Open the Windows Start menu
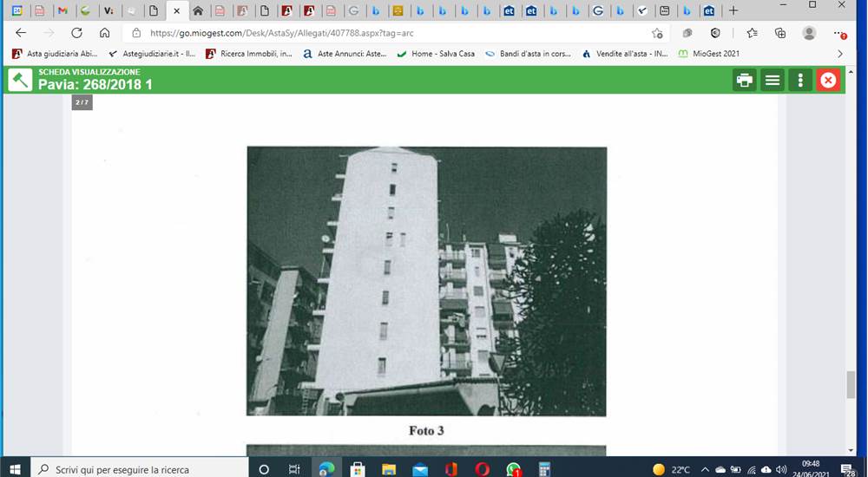Image resolution: width=868 pixels, height=477 pixels. click(x=15, y=469)
